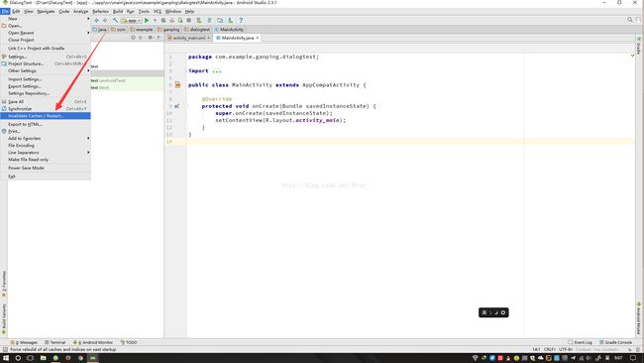Open Settings from the File menu

pyautogui.click(x=46, y=57)
